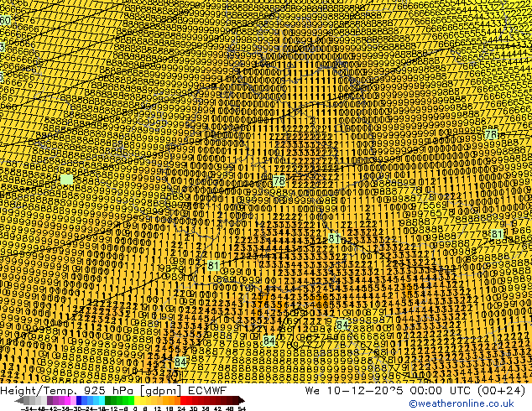Screen dimensions: 532x411
Task: Select the 78 contour label at right edge
Action: (x=491, y=134)
